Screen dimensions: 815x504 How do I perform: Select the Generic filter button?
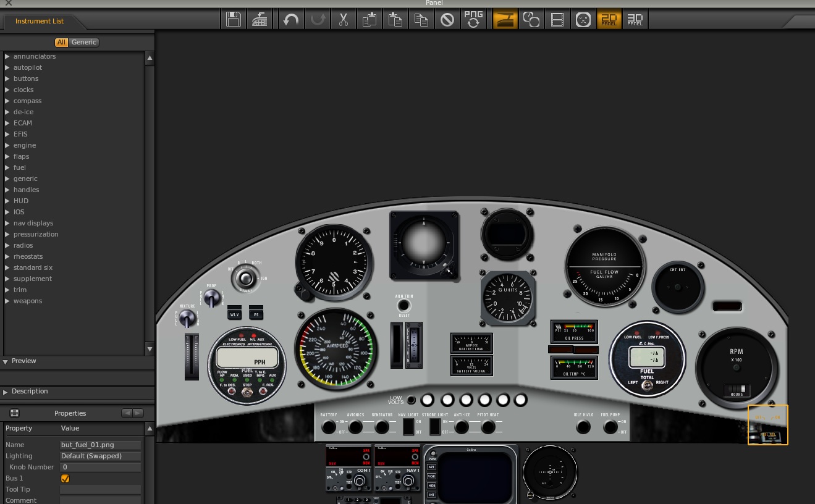pos(84,42)
